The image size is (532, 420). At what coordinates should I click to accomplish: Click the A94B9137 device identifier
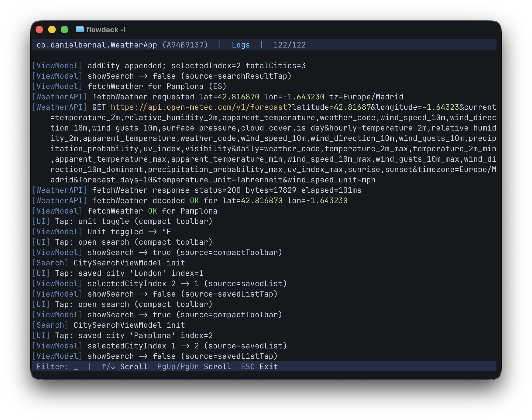[x=185, y=45]
